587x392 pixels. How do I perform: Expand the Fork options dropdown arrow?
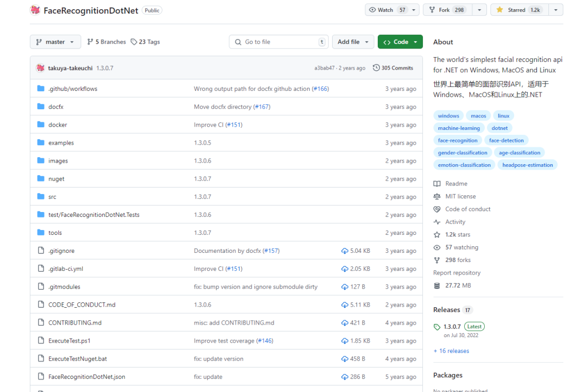click(x=479, y=10)
